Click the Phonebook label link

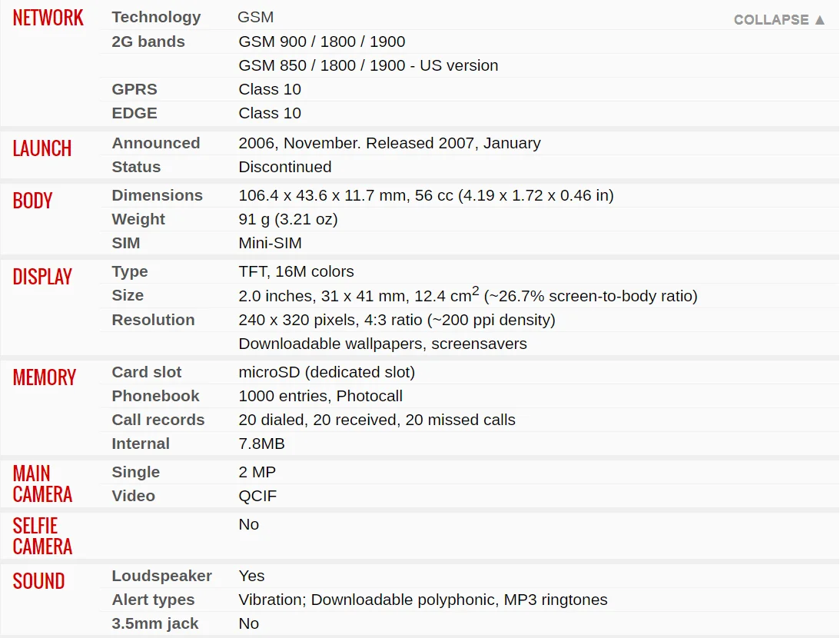pyautogui.click(x=155, y=396)
